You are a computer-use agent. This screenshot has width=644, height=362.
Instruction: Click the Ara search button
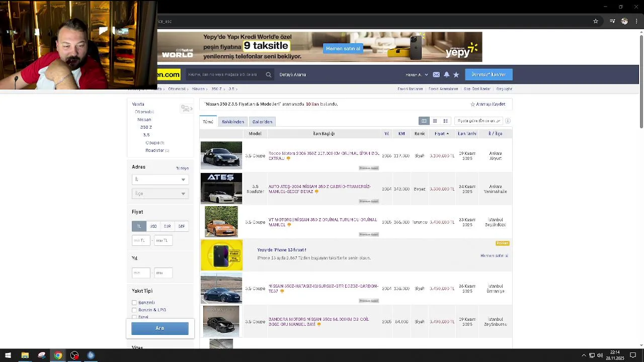(160, 328)
